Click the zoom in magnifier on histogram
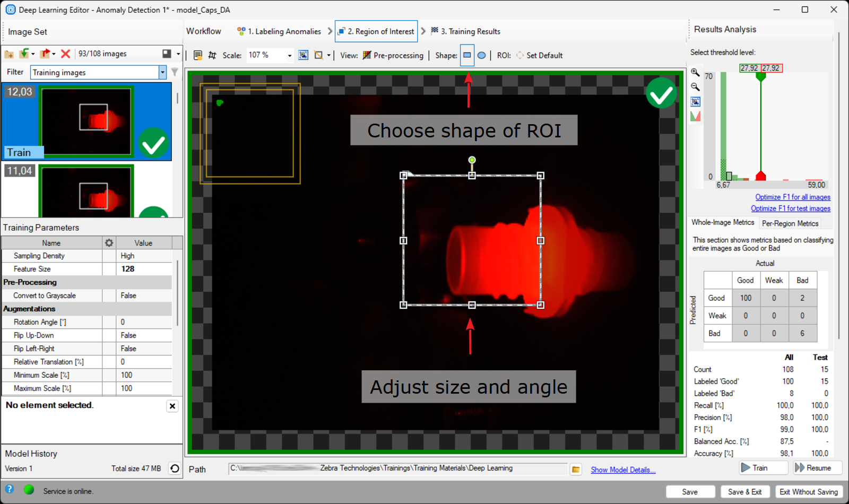The width and height of the screenshot is (849, 504). [x=695, y=72]
